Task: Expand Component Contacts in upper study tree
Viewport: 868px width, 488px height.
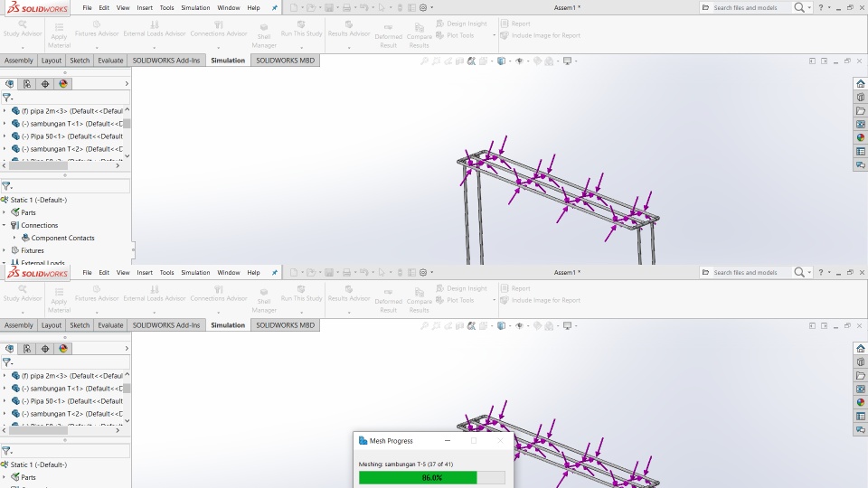Action: (x=15, y=238)
